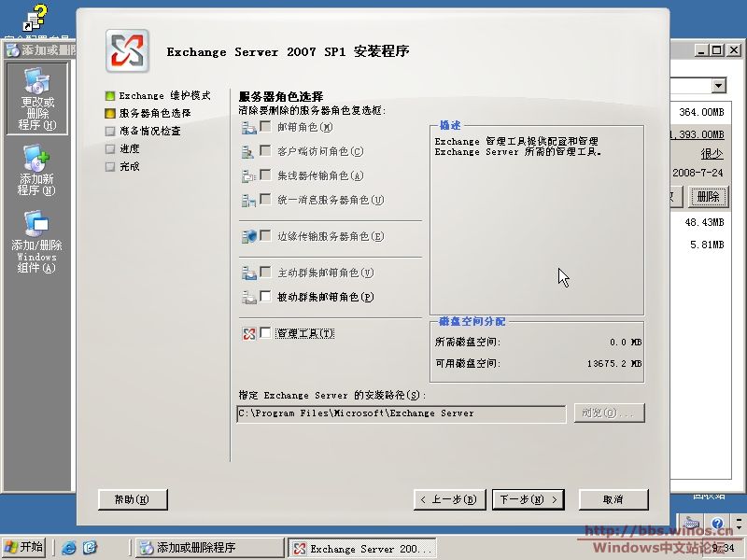Screen dimensions: 747x560
Task: Click the 上一步 back button
Action: (449, 499)
